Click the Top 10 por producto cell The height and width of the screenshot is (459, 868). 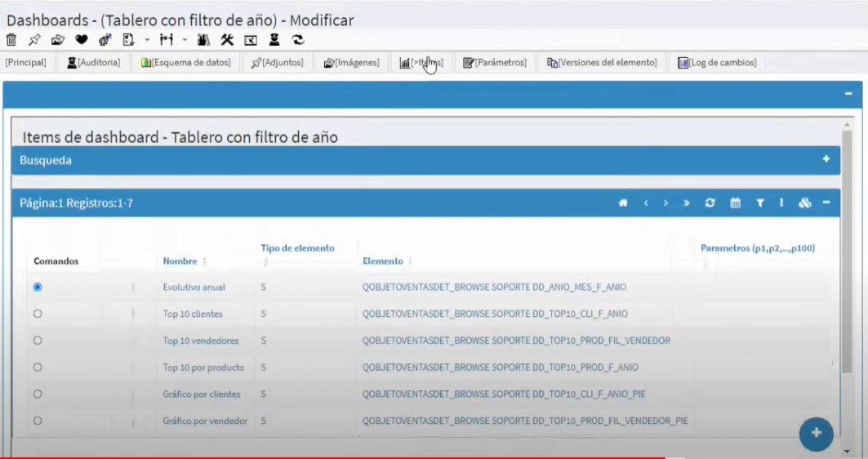pos(203,368)
